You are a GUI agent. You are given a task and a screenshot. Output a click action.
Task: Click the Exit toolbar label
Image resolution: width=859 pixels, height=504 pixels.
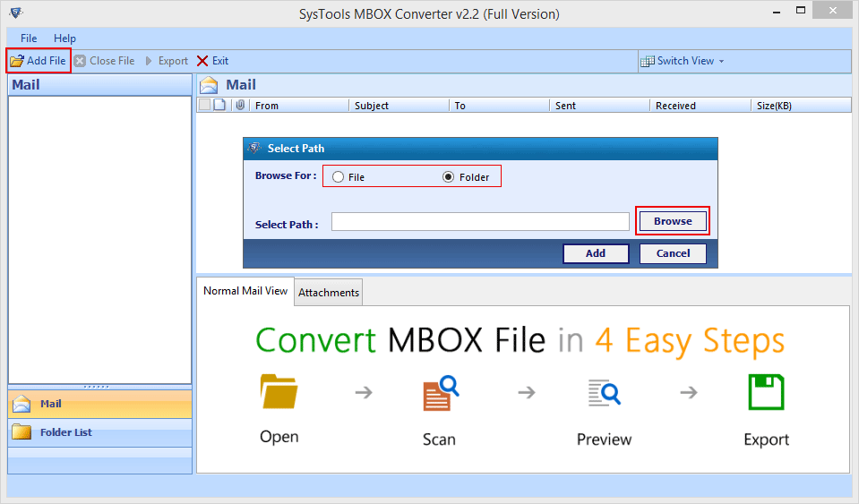click(x=220, y=61)
